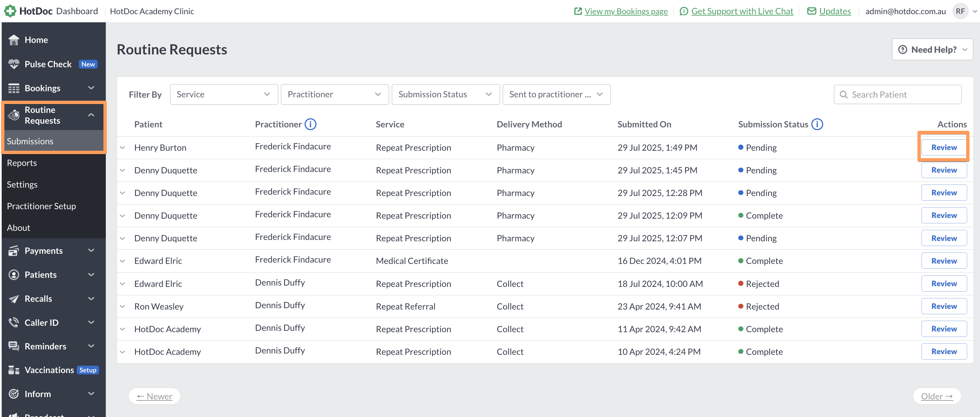The width and height of the screenshot is (980, 417).
Task: Expand the Henry Burton request row
Action: 122,147
